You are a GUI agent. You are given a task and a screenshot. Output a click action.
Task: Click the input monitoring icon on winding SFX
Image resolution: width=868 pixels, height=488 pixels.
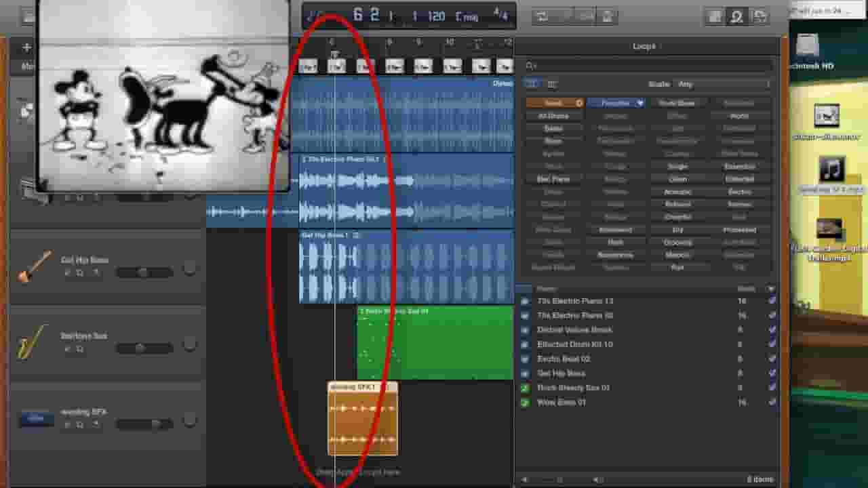click(96, 424)
